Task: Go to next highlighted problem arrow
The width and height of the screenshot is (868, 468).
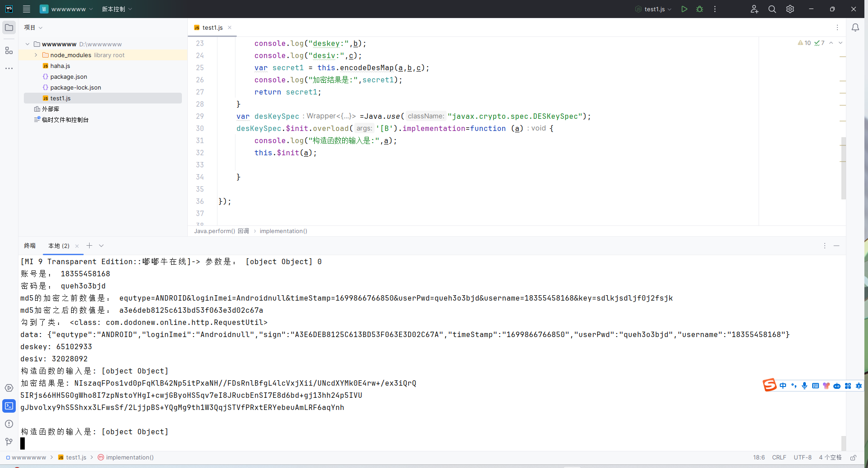Action: [x=841, y=43]
